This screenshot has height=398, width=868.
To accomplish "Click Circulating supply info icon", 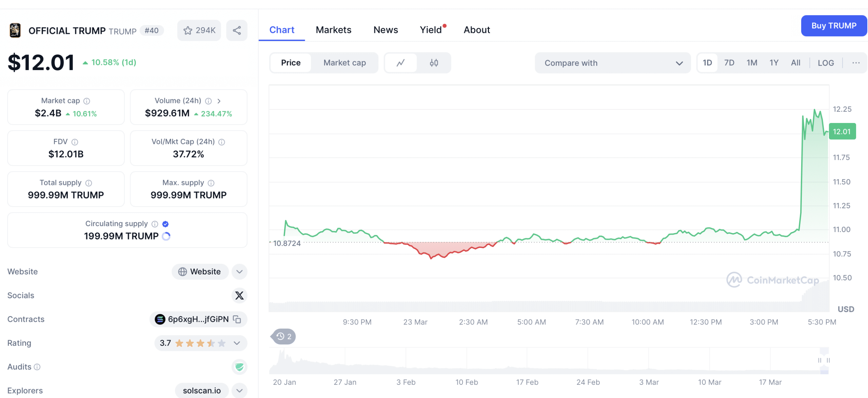I will click(x=155, y=224).
